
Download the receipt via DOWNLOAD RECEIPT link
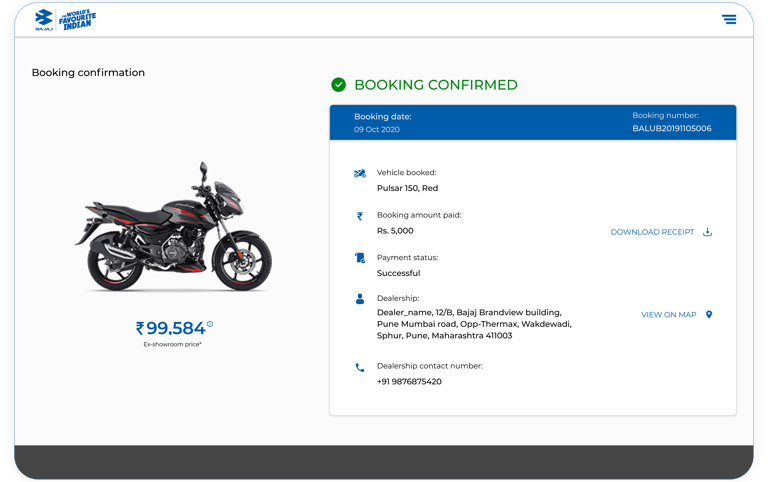click(652, 232)
